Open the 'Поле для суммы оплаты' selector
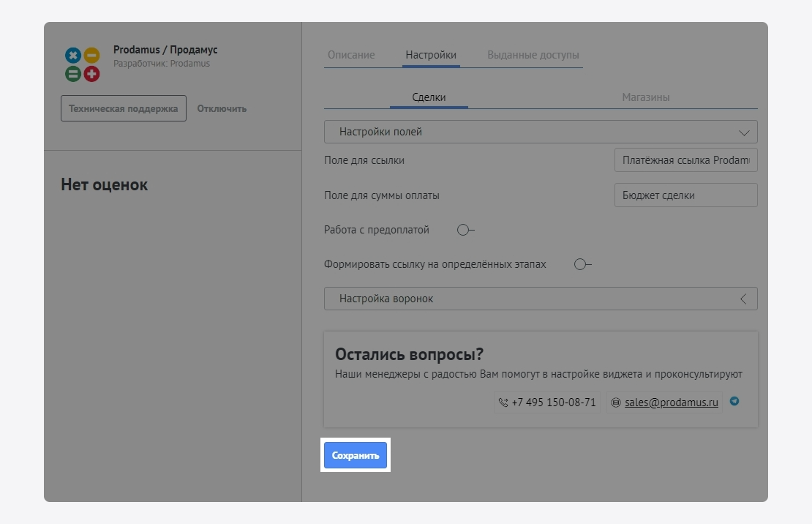Viewport: 812px width, 524px height. [x=685, y=195]
